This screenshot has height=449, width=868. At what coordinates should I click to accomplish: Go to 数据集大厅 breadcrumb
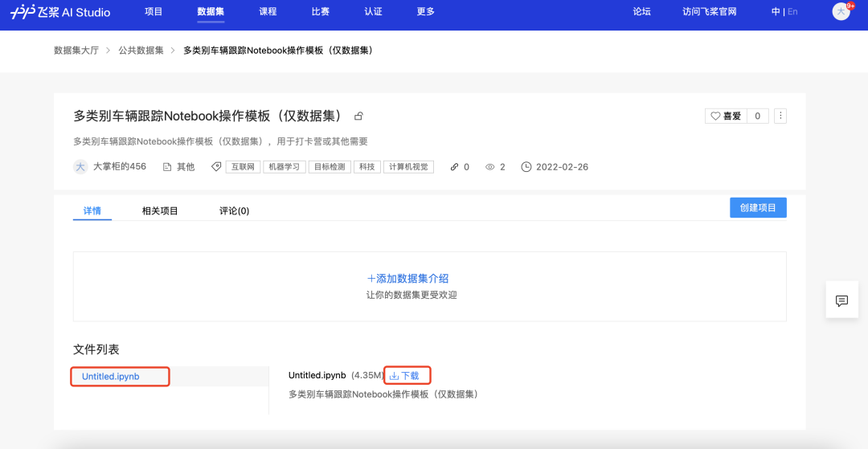76,51
